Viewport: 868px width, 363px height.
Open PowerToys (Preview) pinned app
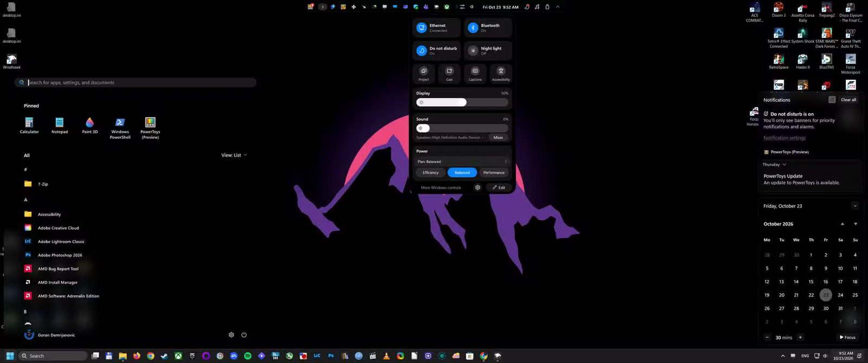tap(150, 128)
